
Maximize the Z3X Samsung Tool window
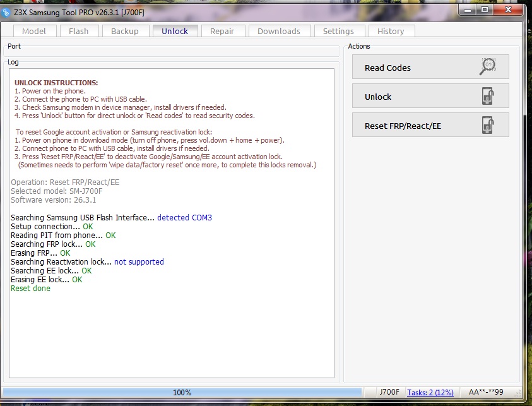tap(485, 10)
